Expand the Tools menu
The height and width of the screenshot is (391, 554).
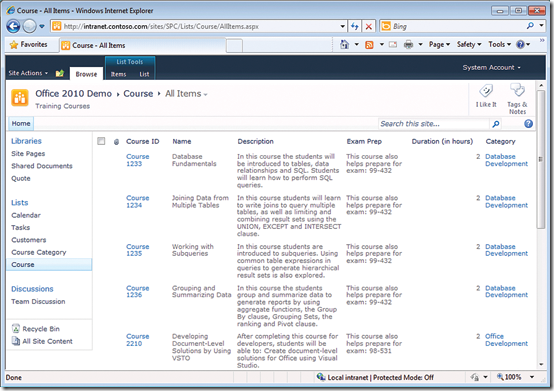click(x=500, y=45)
